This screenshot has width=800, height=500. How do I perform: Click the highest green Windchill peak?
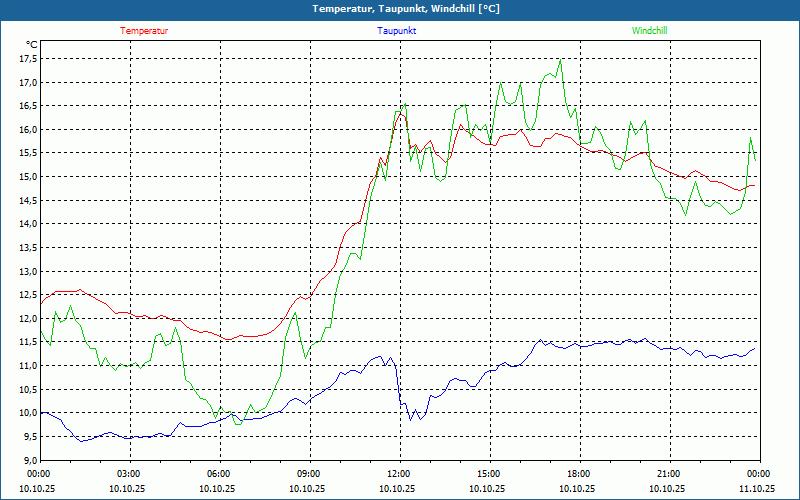click(x=560, y=60)
